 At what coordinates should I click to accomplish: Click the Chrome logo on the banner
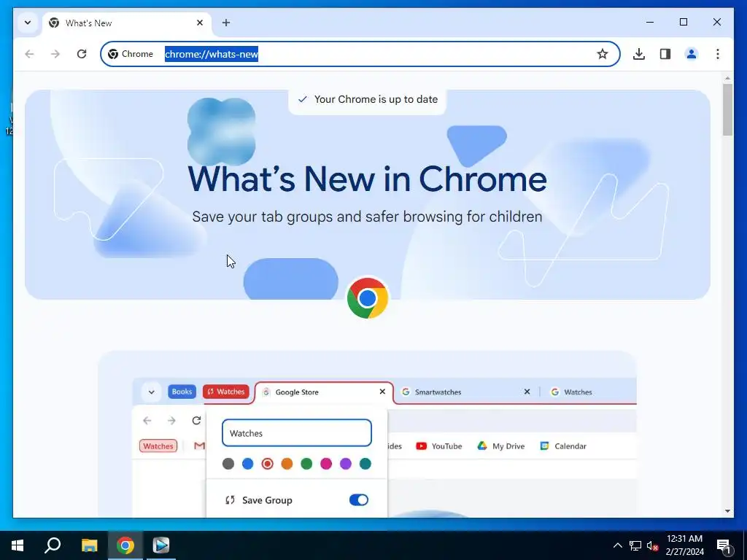coord(368,298)
